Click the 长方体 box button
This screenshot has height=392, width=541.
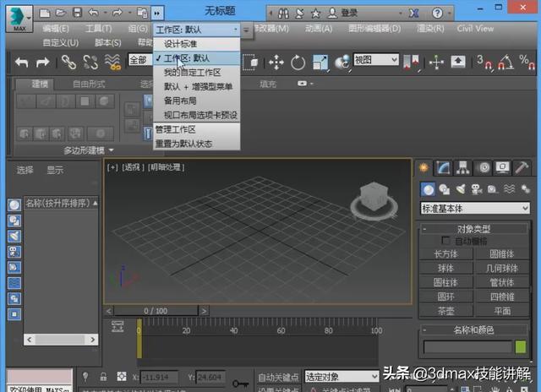click(445, 253)
